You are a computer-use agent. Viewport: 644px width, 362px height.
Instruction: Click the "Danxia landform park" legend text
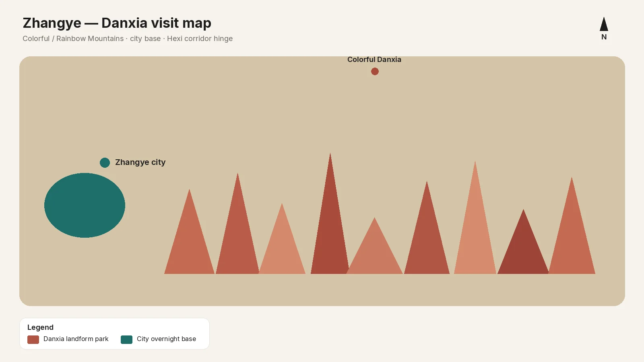point(76,339)
